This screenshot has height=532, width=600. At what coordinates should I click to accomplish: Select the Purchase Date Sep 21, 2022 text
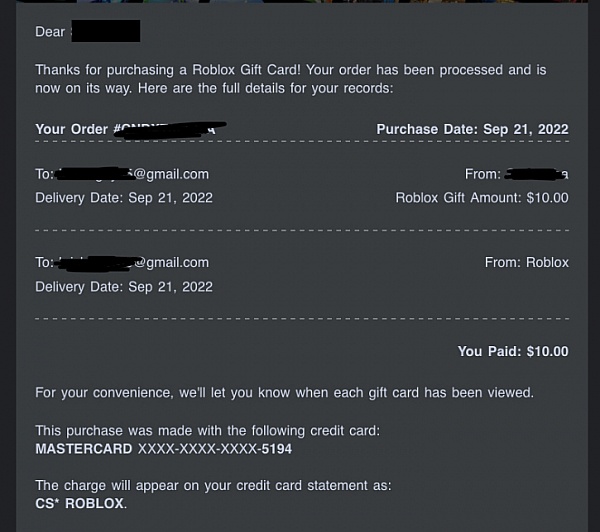pyautogui.click(x=472, y=129)
